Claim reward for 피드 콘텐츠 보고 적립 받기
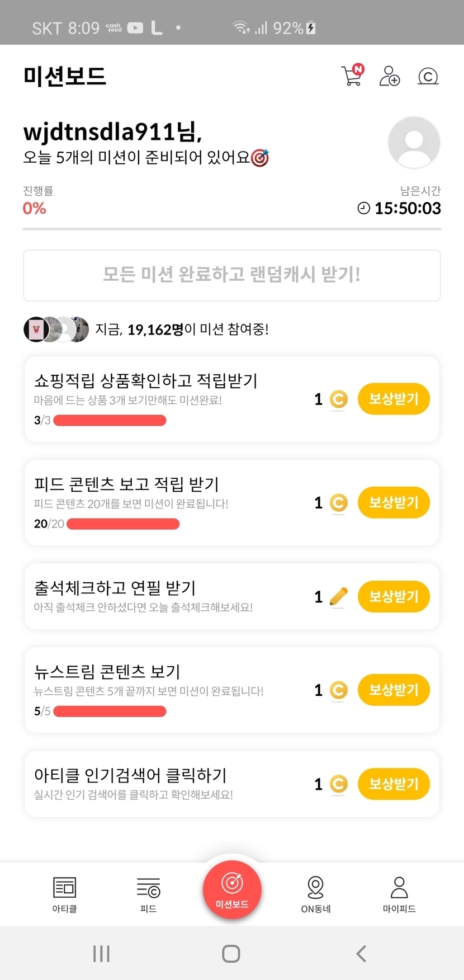 point(394,502)
